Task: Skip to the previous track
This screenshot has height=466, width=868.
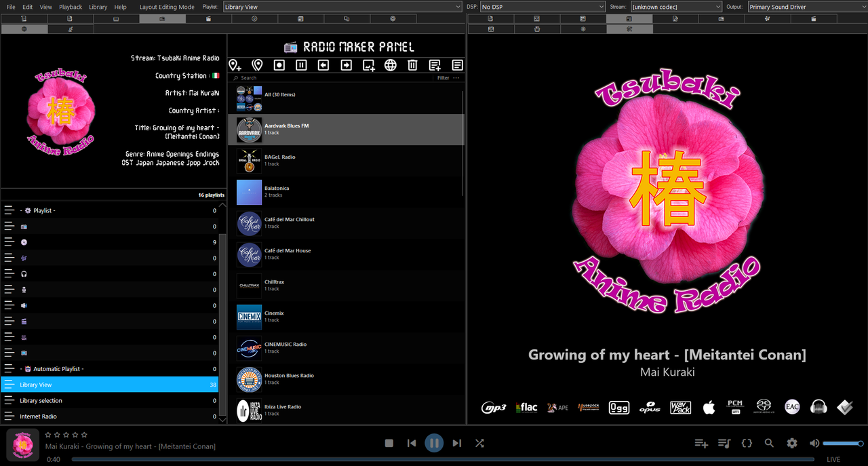Action: pos(412,443)
